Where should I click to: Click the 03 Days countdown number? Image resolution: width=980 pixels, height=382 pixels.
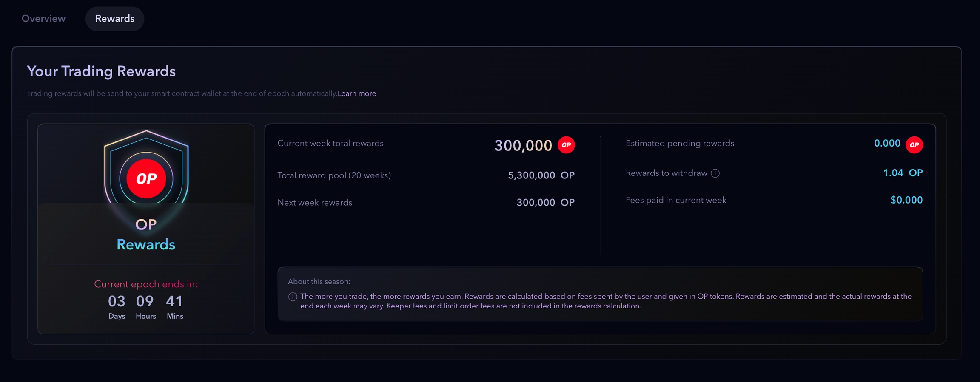click(x=117, y=302)
